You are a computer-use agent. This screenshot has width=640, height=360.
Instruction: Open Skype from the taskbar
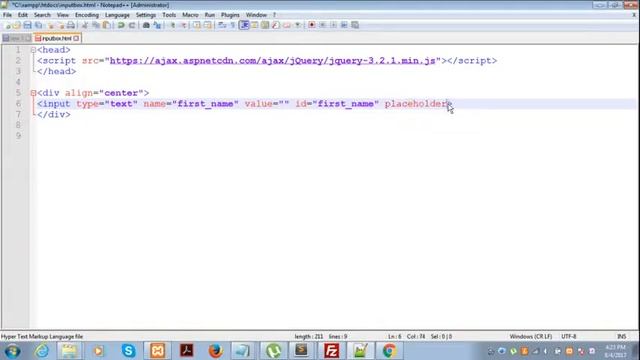(128, 351)
